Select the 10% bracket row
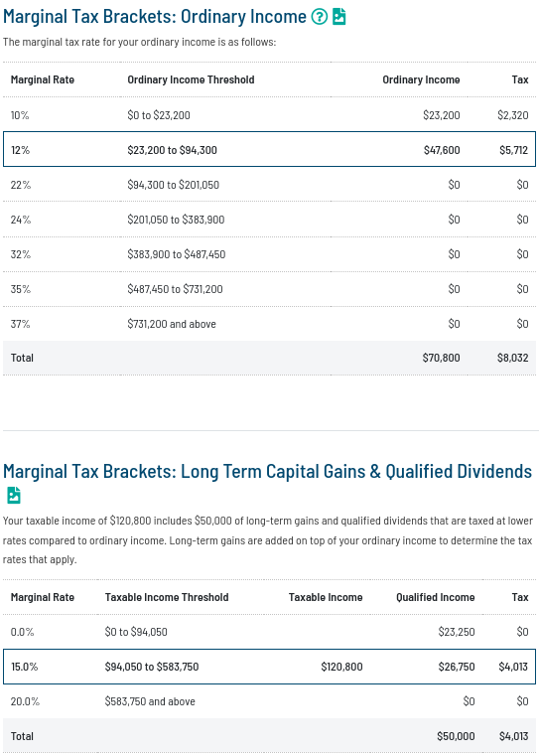The height and width of the screenshot is (756, 539). click(x=269, y=115)
